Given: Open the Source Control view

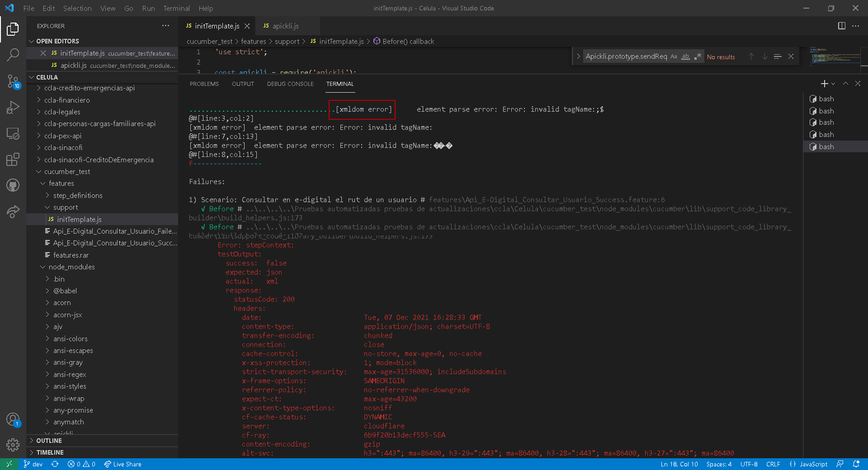Looking at the screenshot, I should tap(13, 81).
